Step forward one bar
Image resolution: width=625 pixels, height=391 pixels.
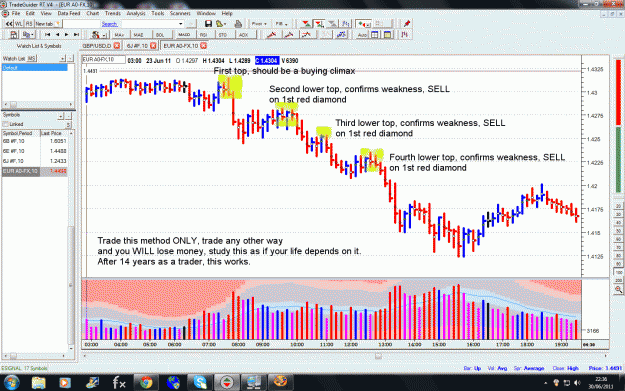67,35
